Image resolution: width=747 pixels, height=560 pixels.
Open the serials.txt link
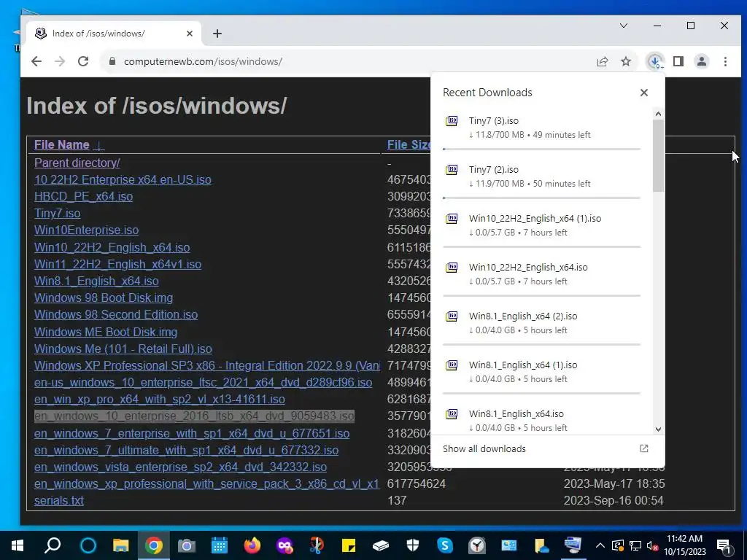(x=59, y=500)
